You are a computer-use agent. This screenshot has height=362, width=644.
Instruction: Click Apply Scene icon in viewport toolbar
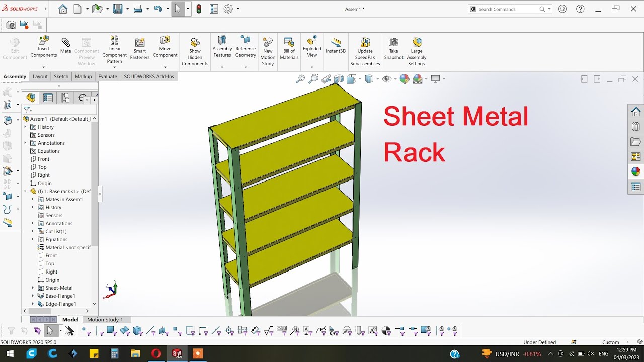[x=417, y=79]
